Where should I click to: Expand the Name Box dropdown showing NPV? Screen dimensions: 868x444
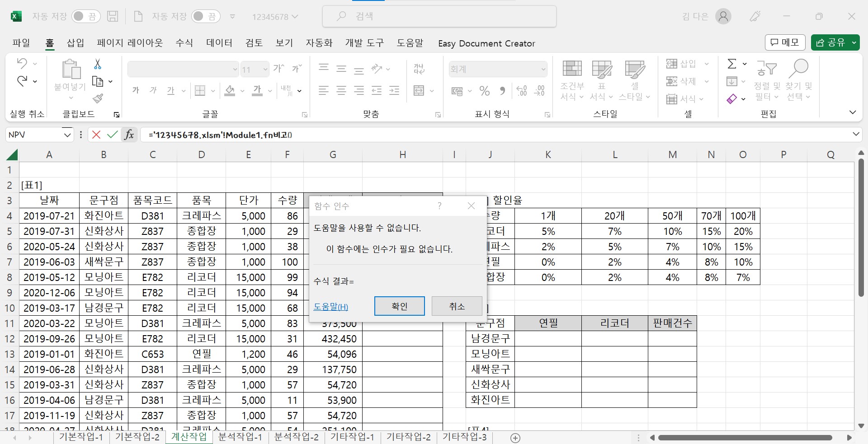click(67, 135)
